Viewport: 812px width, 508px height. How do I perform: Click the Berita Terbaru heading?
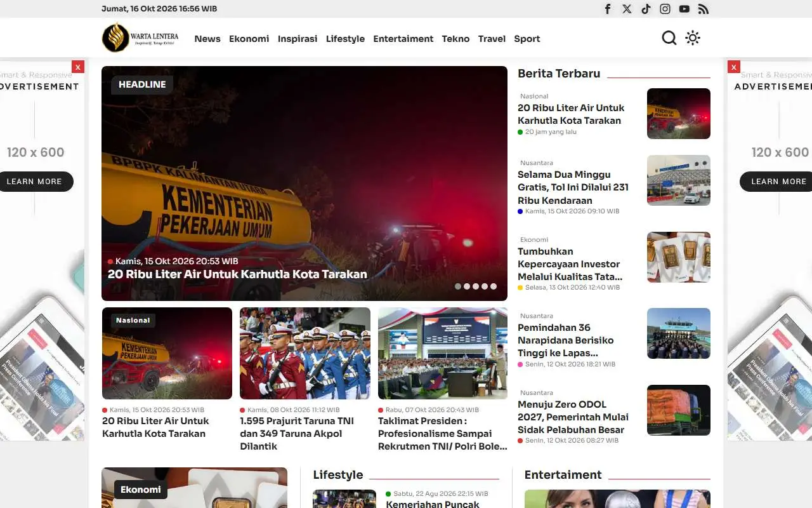559,74
